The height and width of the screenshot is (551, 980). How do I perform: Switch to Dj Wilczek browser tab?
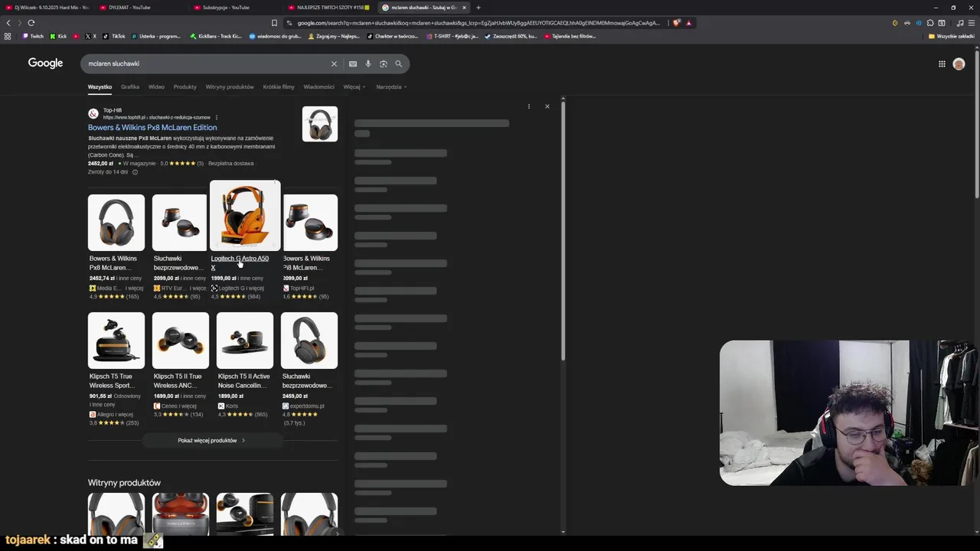[x=46, y=8]
